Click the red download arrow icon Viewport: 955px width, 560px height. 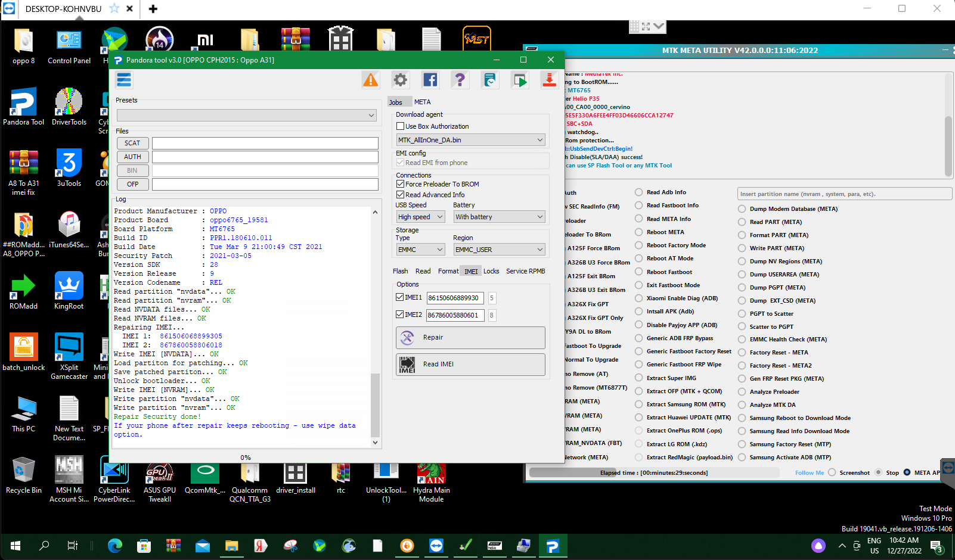(x=549, y=80)
